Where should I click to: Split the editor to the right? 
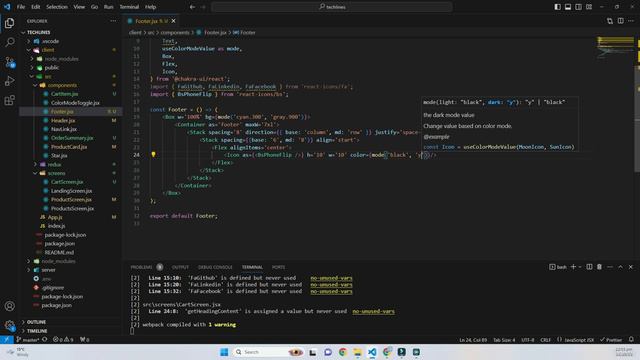(x=620, y=21)
